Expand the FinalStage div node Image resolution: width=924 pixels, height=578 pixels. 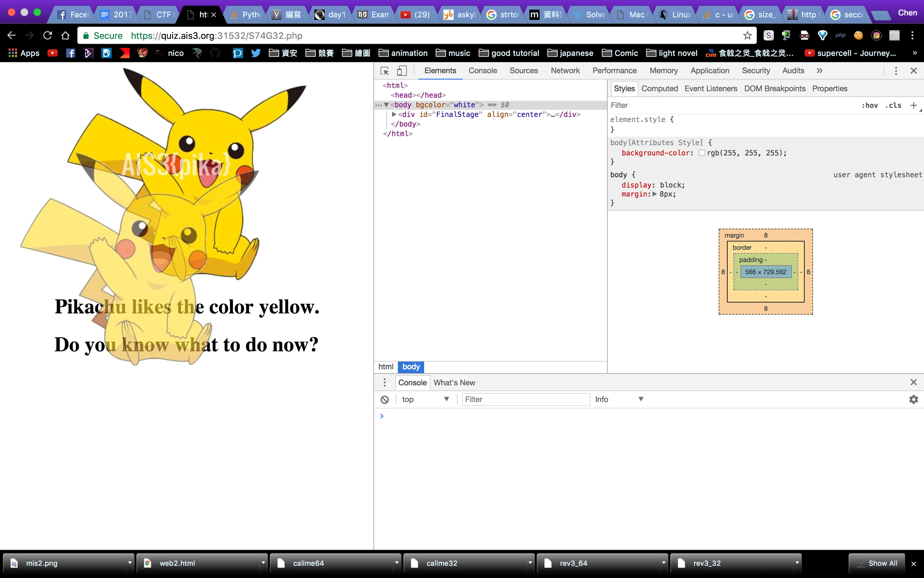[x=394, y=114]
